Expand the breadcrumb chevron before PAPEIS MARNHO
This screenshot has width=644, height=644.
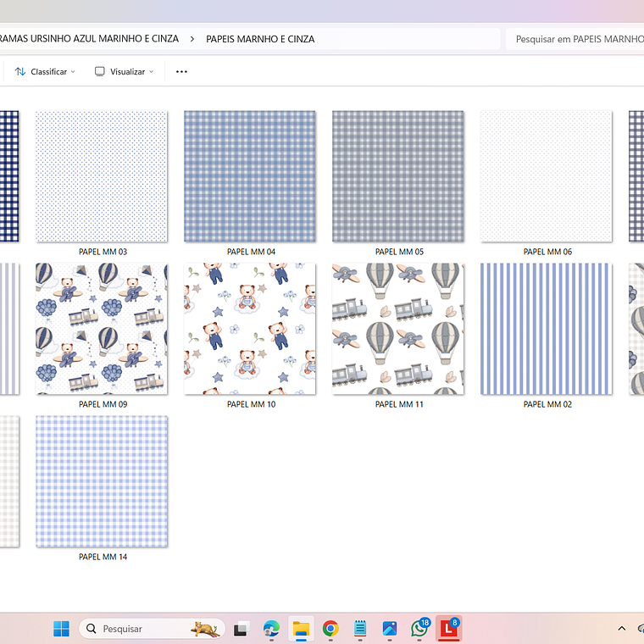pyautogui.click(x=192, y=39)
